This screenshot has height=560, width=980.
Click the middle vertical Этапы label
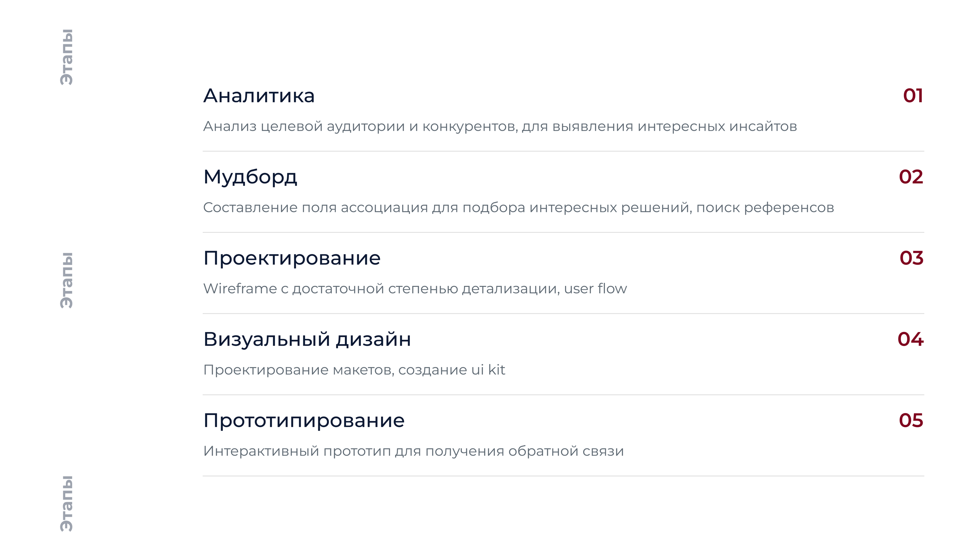point(66,280)
